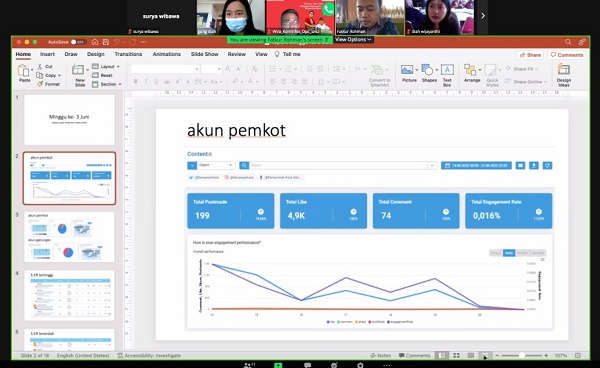Switch to the Insert tab
This screenshot has height=368, width=600.
(x=47, y=54)
